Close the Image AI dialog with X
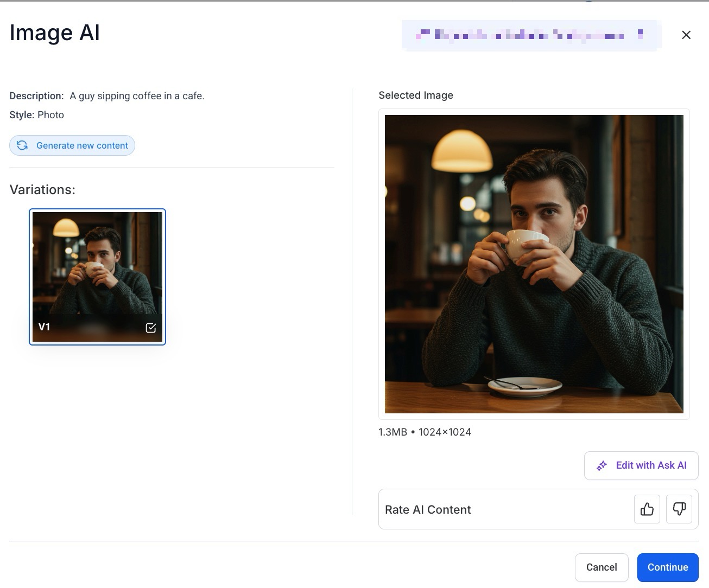This screenshot has width=709, height=588. coord(686,35)
